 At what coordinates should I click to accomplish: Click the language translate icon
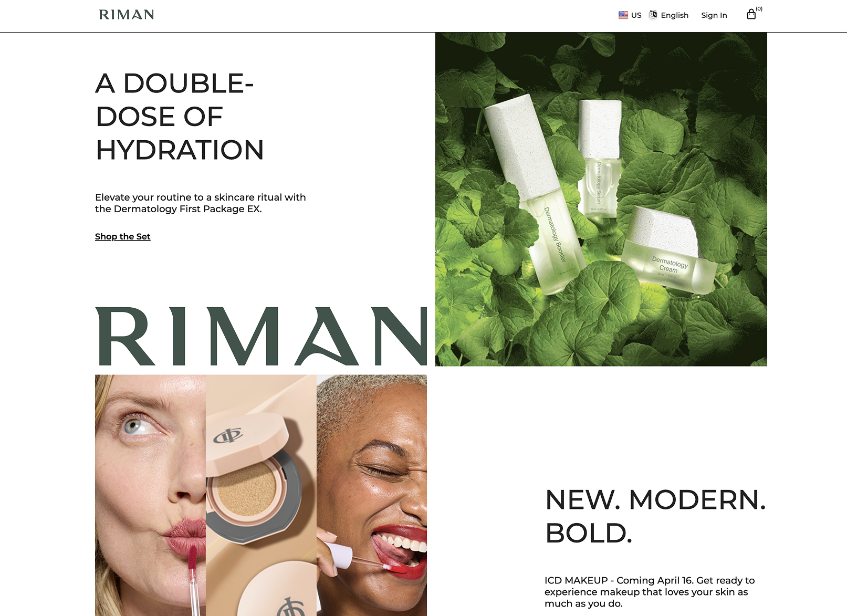click(653, 15)
